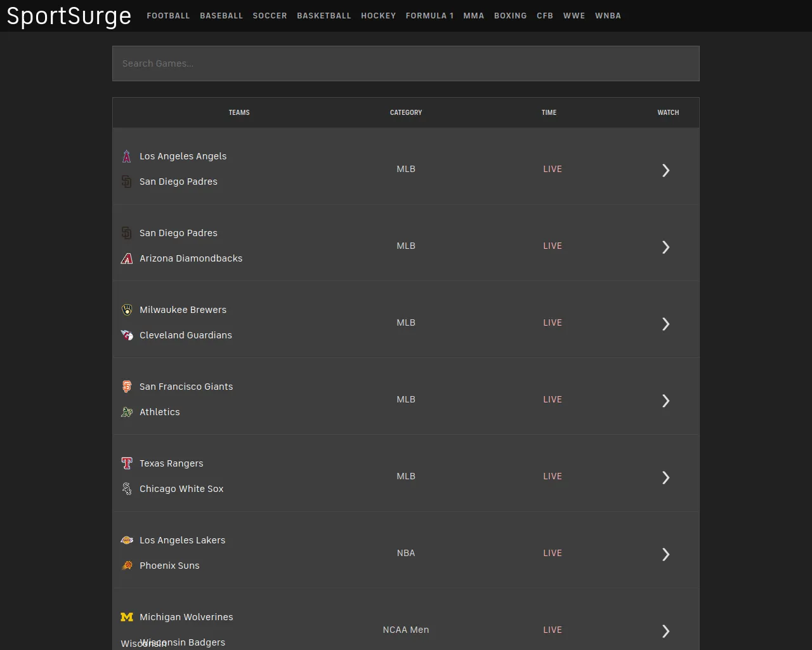Click the Los Angeles Angels team logo
812x650 pixels.
tap(126, 156)
